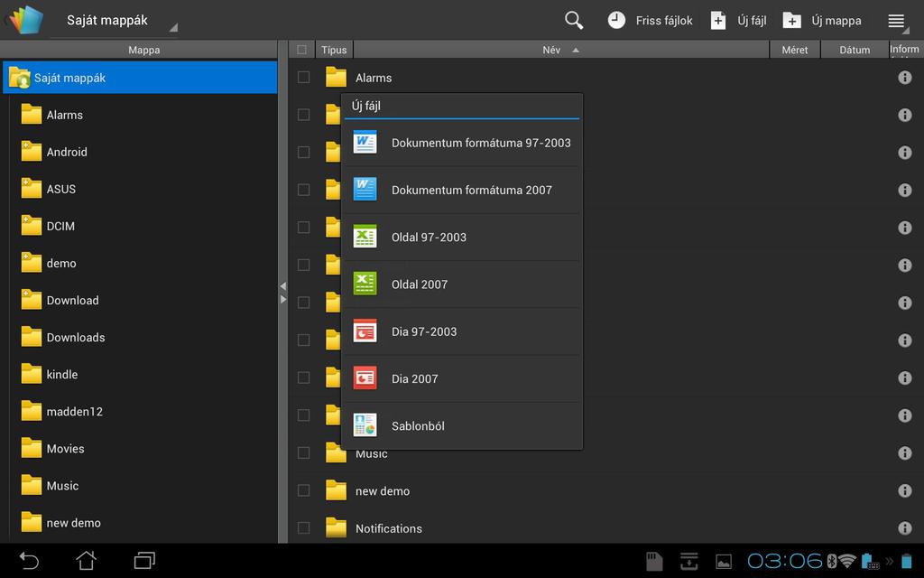The height and width of the screenshot is (578, 924).
Task: Sort by Név column header
Action: point(561,51)
